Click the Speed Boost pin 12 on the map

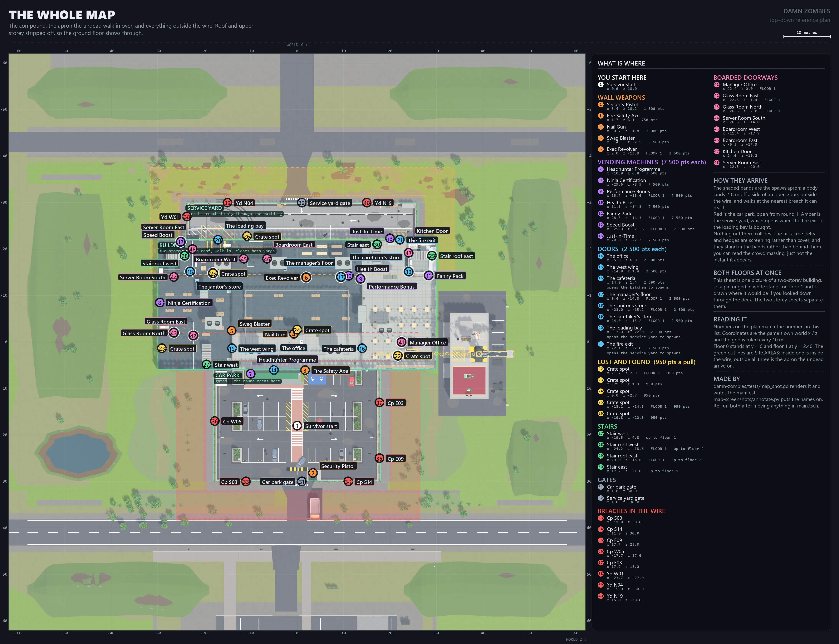pos(181,242)
